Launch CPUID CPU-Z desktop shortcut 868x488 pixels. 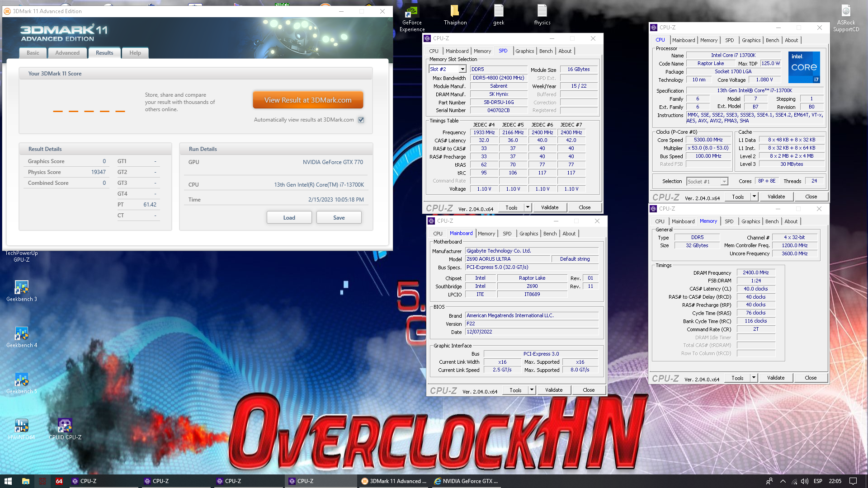[65, 429]
